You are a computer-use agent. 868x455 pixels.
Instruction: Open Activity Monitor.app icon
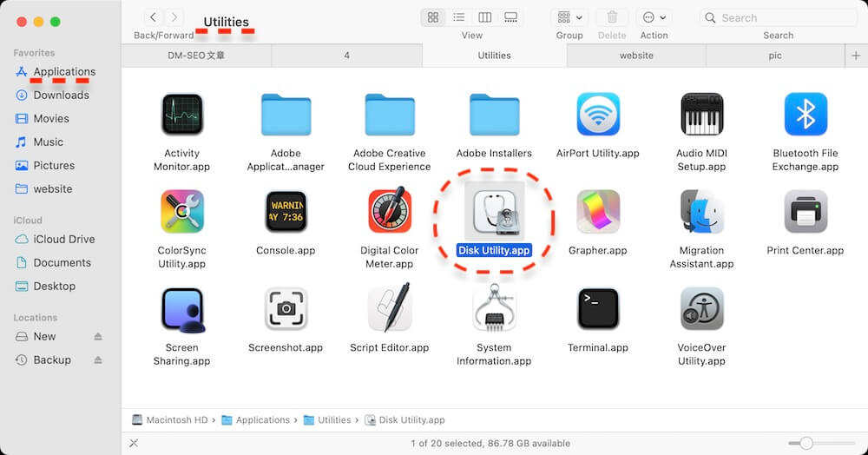[x=182, y=115]
